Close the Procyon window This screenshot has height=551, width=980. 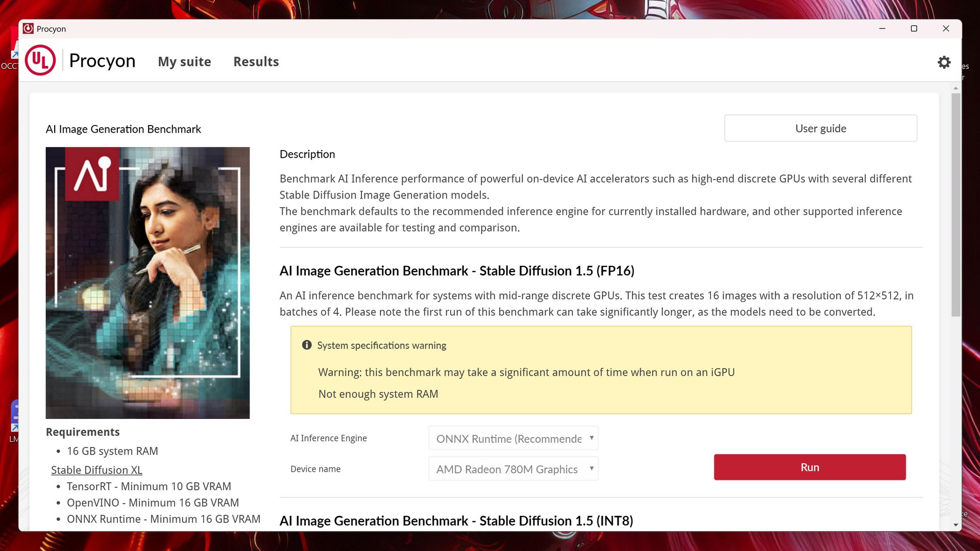[x=945, y=29]
